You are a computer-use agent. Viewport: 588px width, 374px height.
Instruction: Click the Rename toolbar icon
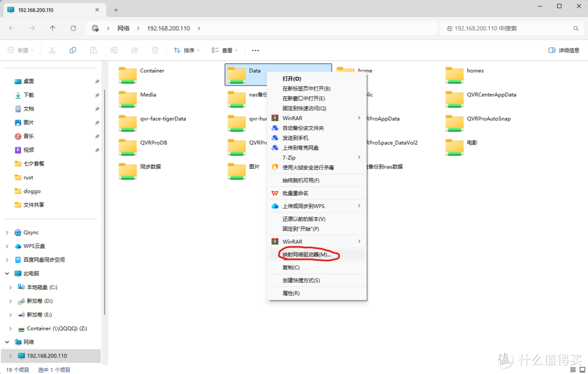point(114,50)
